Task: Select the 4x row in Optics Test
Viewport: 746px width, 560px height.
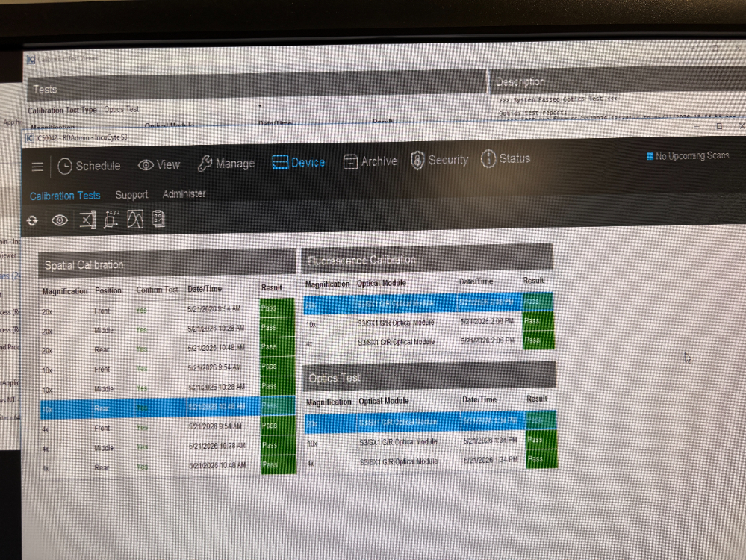Action: pos(431,461)
